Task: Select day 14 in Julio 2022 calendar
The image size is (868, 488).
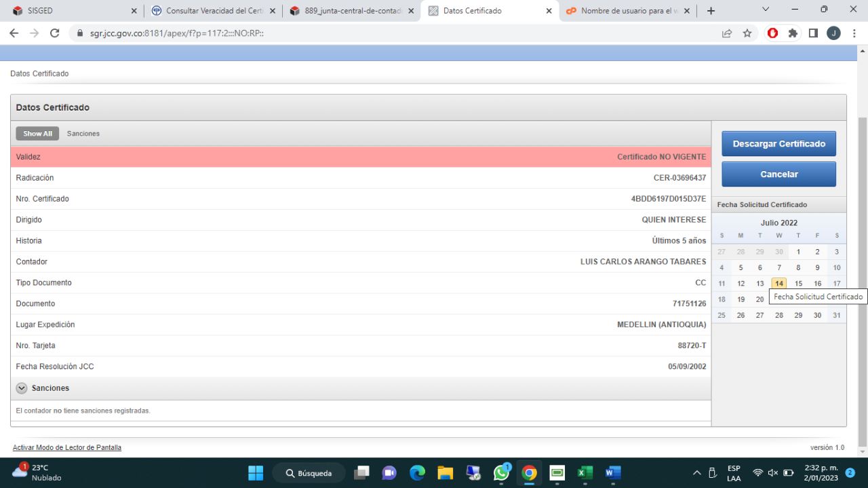Action: tap(779, 284)
